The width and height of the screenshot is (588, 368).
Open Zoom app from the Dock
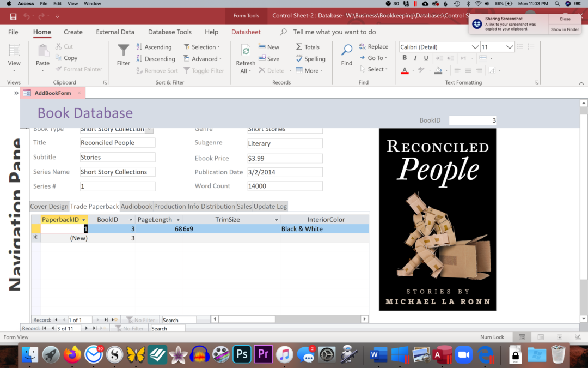(464, 354)
